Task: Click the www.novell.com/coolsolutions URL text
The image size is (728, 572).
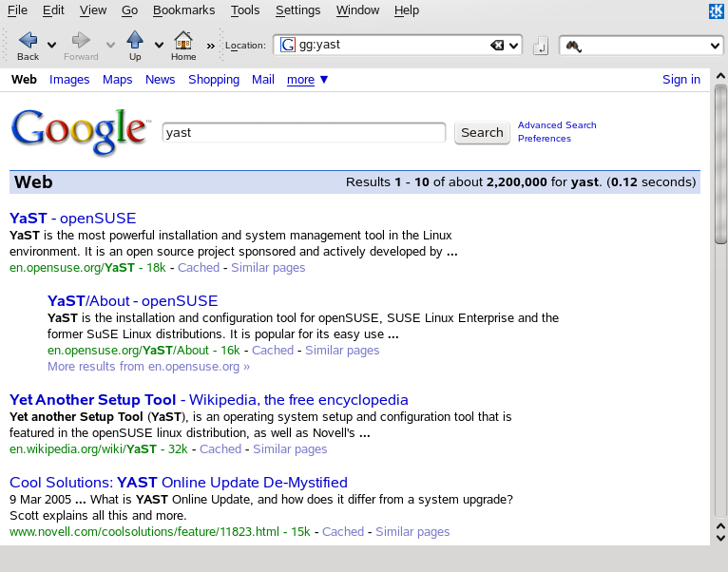Action: pos(144,531)
